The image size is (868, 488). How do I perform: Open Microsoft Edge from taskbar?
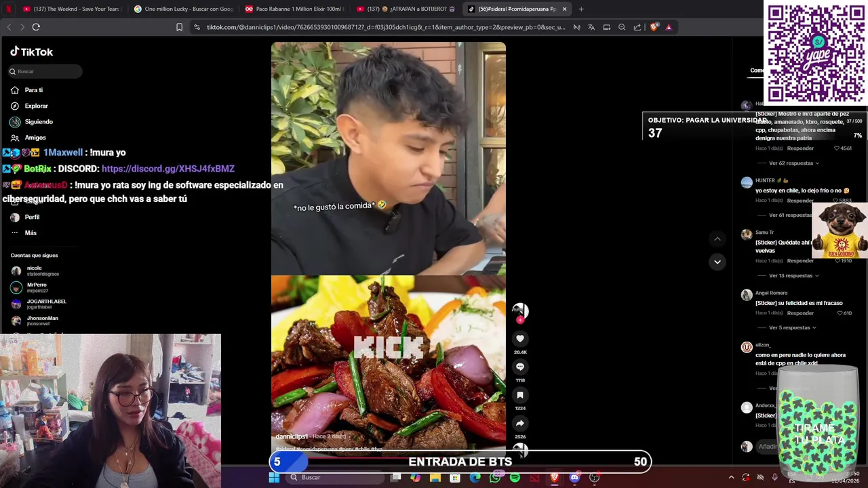tap(475, 478)
